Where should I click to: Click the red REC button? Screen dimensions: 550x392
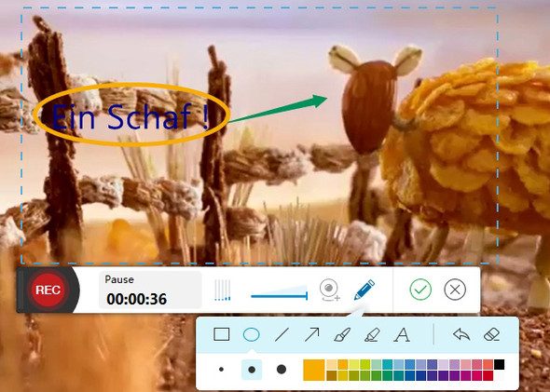point(48,290)
